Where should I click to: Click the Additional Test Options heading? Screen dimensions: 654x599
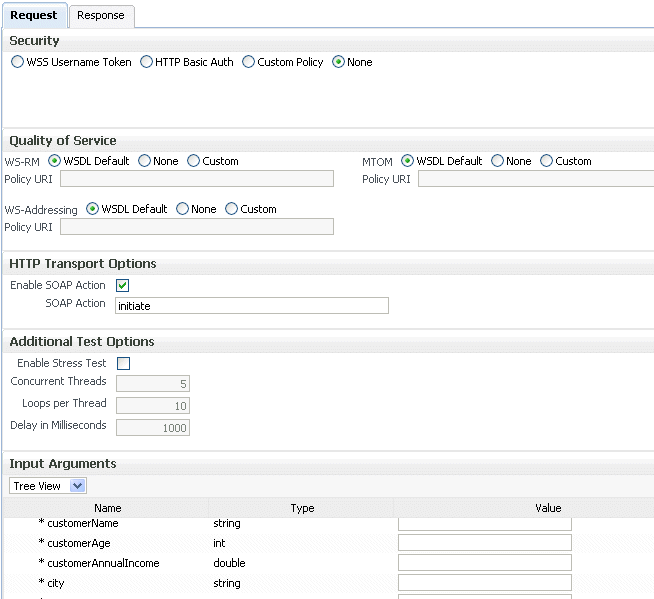(x=82, y=342)
